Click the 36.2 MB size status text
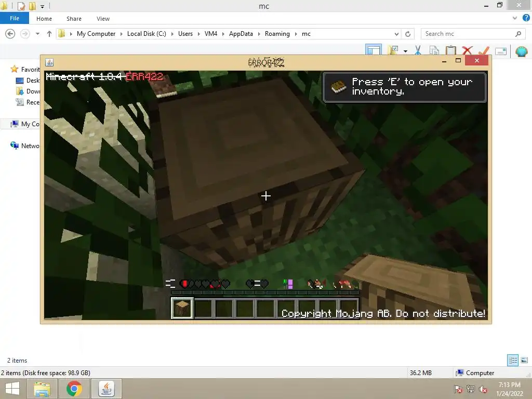The image size is (532, 399). click(421, 373)
